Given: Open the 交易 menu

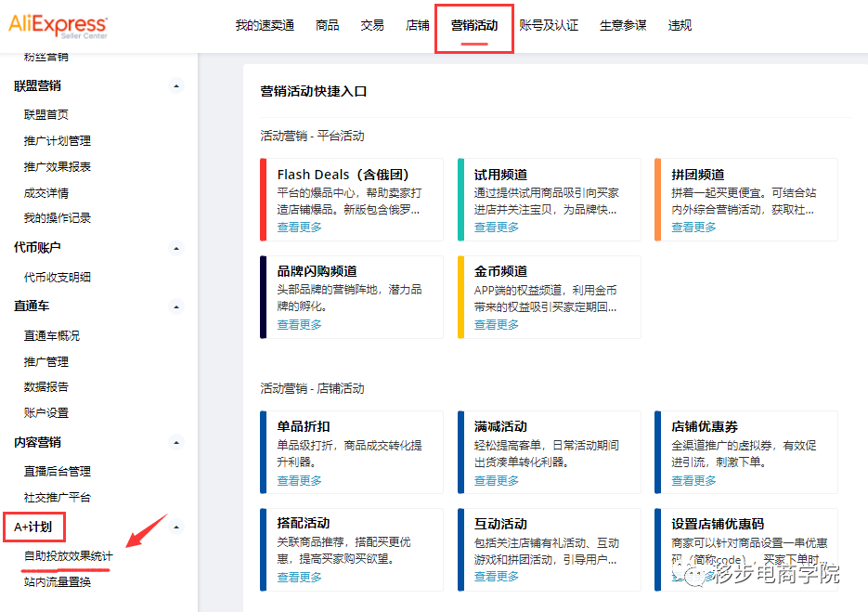Looking at the screenshot, I should [x=371, y=25].
